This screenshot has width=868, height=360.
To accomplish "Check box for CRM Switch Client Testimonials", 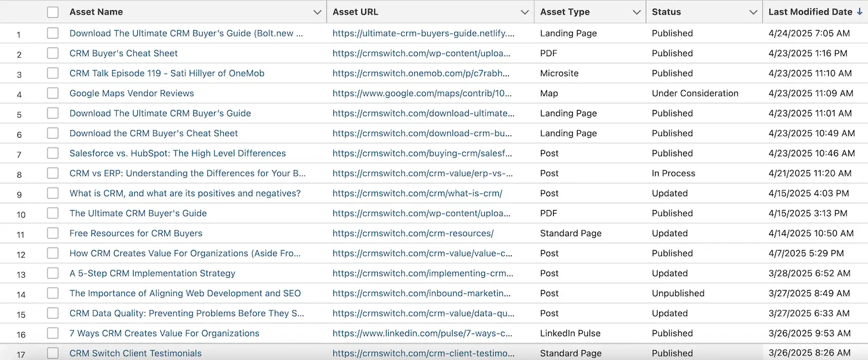I will coord(53,353).
